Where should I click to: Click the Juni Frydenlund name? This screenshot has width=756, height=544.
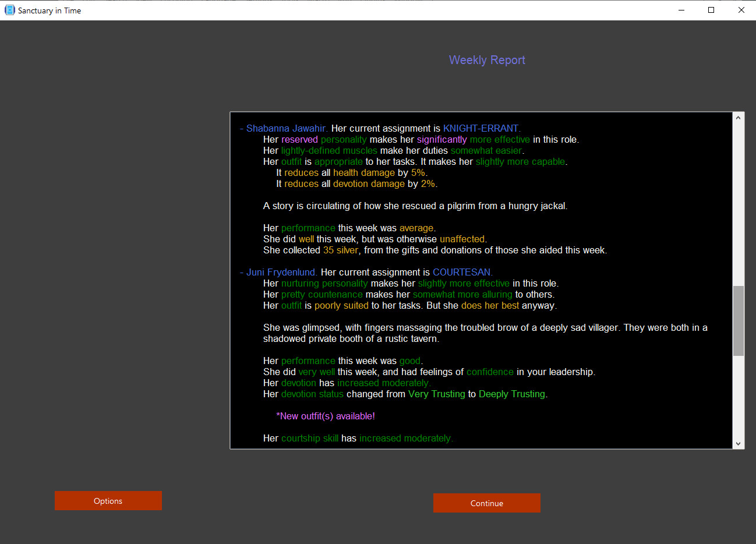pos(281,272)
